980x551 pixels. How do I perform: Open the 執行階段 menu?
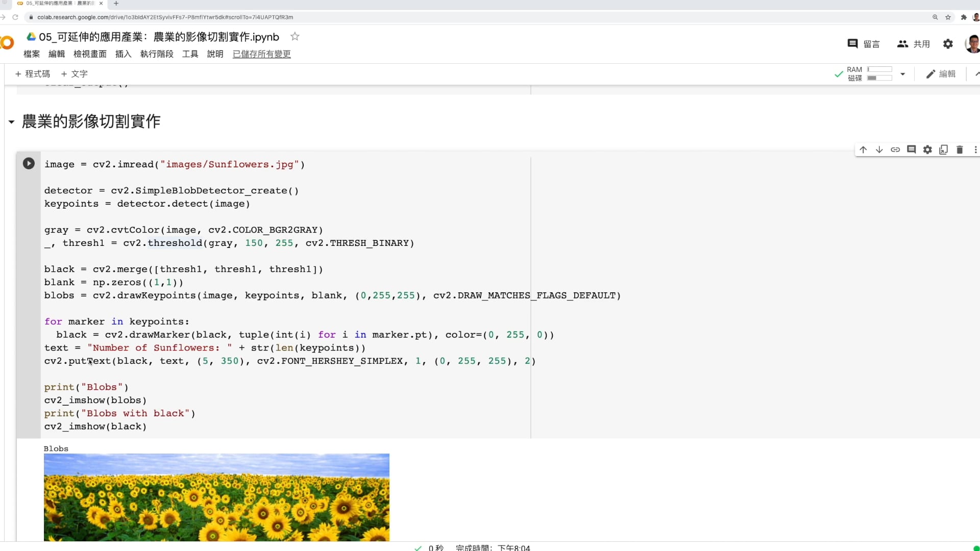pyautogui.click(x=157, y=54)
